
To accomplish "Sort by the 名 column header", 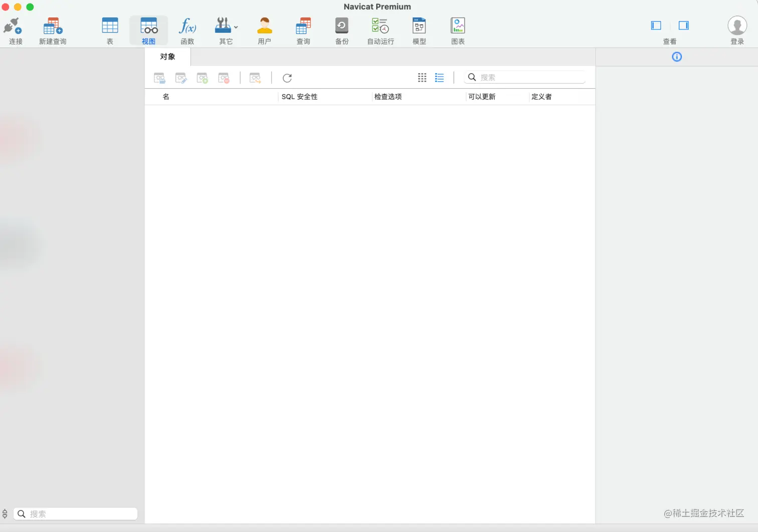I will click(x=166, y=97).
